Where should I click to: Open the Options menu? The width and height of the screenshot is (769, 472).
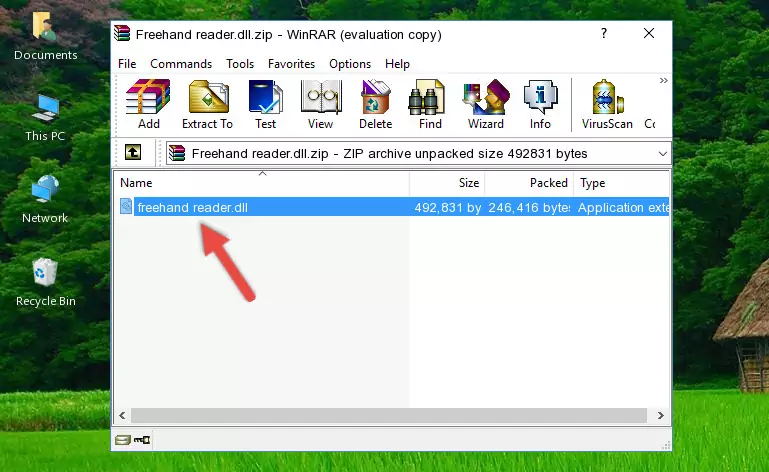(350, 64)
